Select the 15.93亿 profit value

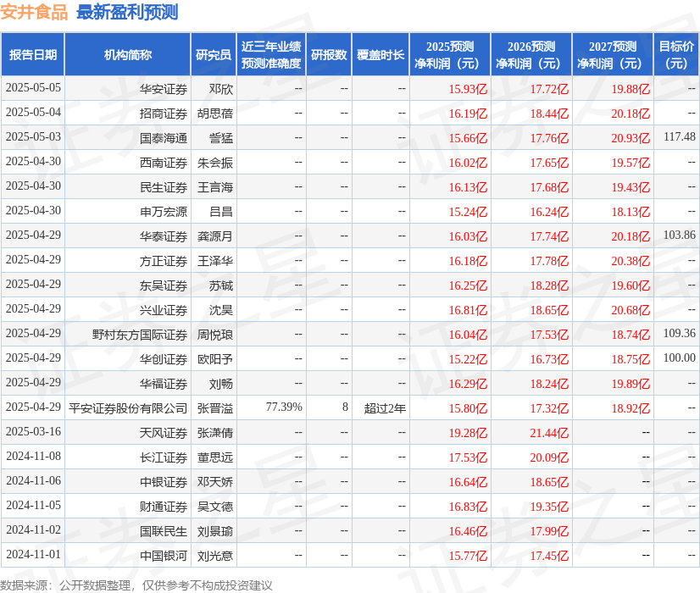tap(468, 89)
